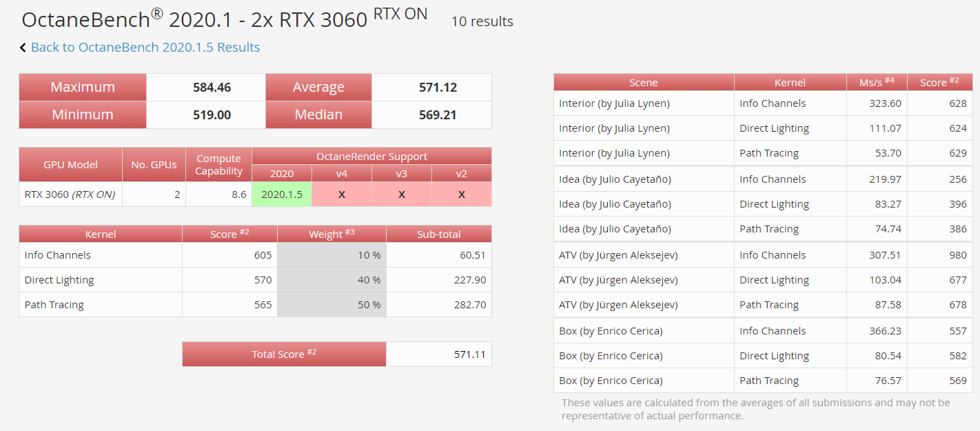Open the Back to OctaneBench 2020.1.5 Results link
Viewport: 980px width, 431px height.
145,47
